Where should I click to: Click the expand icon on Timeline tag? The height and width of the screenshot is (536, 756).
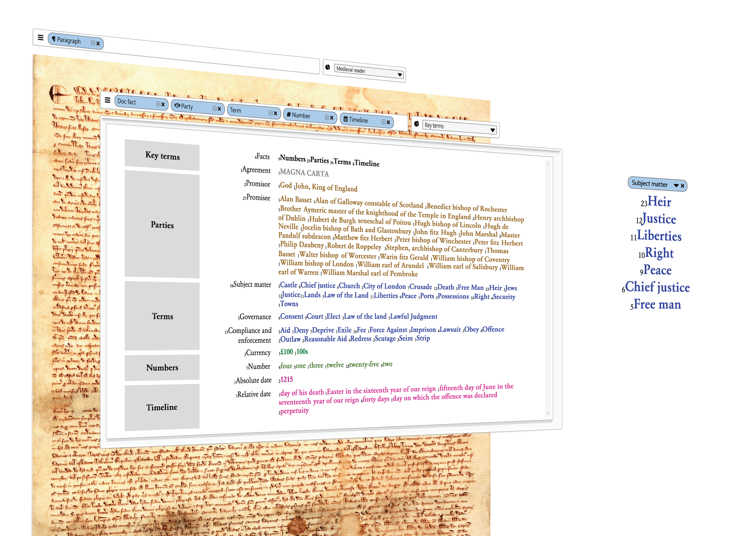click(x=383, y=122)
